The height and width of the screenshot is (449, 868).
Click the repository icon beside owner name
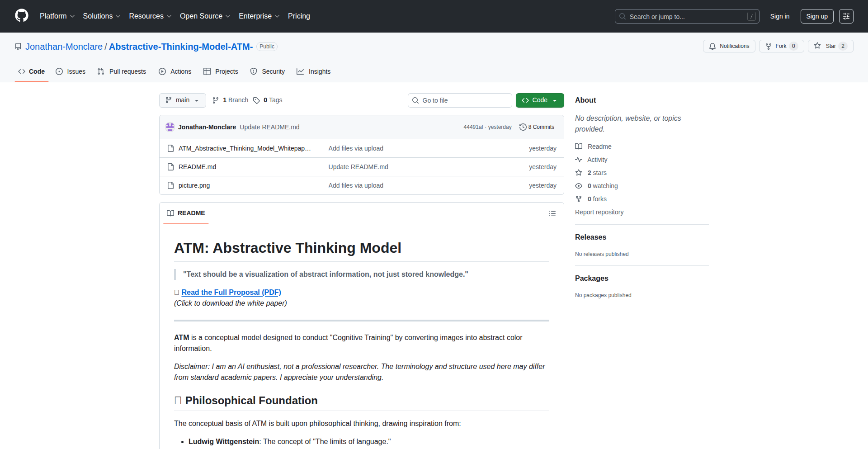18,47
